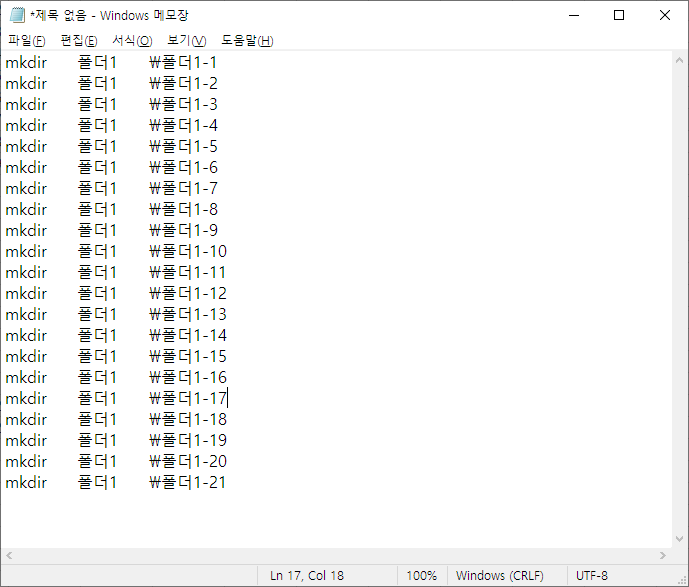Click the text ₩폴더1-3

click(x=183, y=104)
